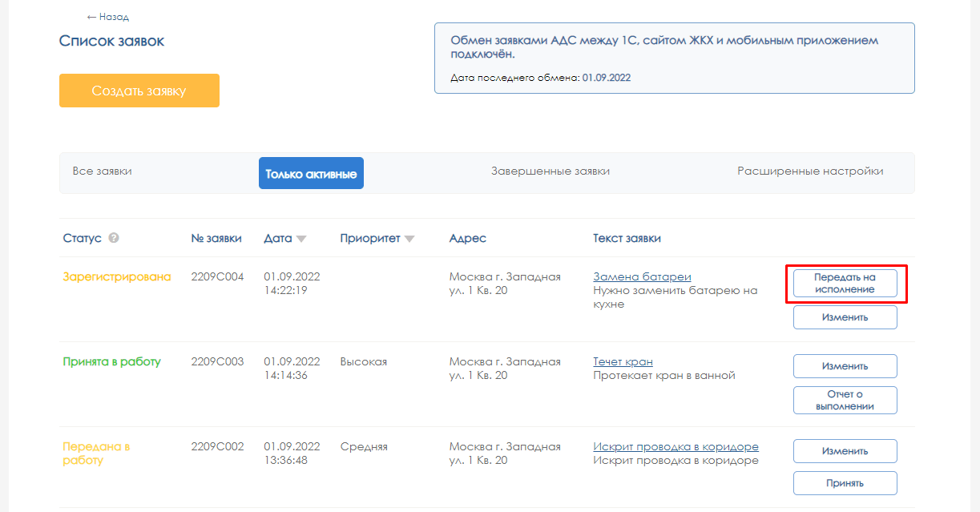The height and width of the screenshot is (512, 980).
Task: Expand Расширенные настройки filter options
Action: click(810, 171)
